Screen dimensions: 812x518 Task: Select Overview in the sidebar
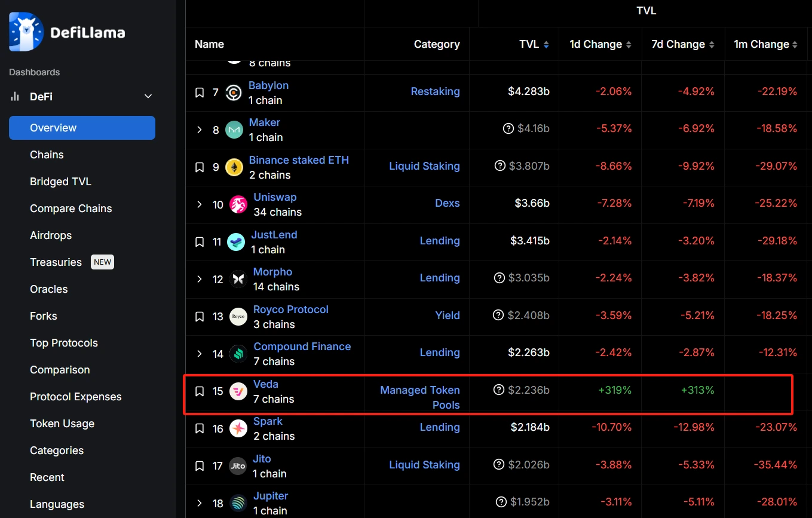point(82,128)
